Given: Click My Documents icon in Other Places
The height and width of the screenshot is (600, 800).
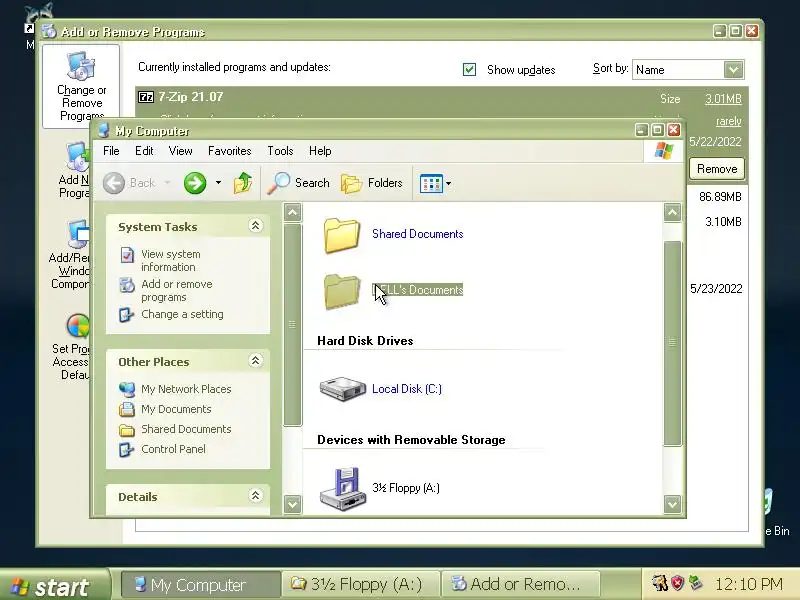Looking at the screenshot, I should click(127, 409).
